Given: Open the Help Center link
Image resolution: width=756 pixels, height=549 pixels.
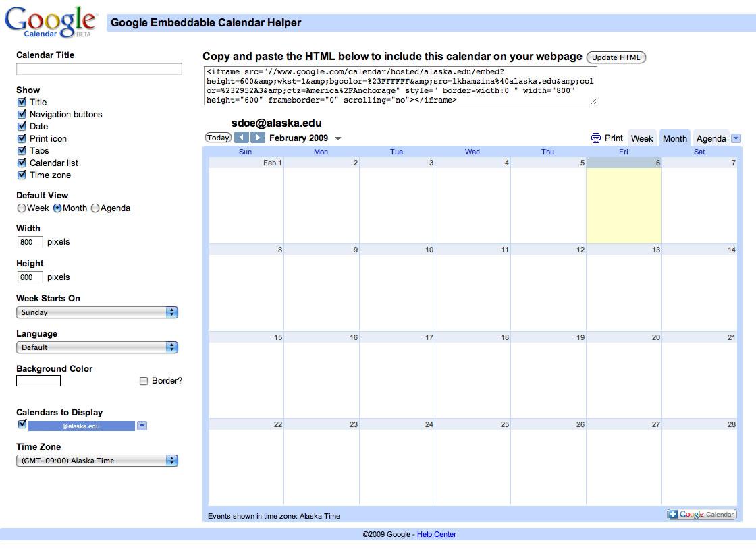Looking at the screenshot, I should click(x=436, y=534).
